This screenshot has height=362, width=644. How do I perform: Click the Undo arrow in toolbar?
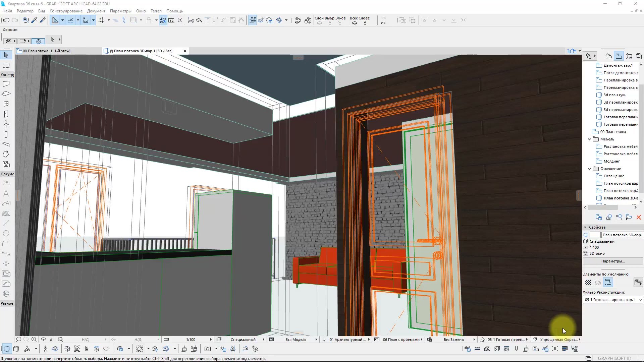(6, 20)
